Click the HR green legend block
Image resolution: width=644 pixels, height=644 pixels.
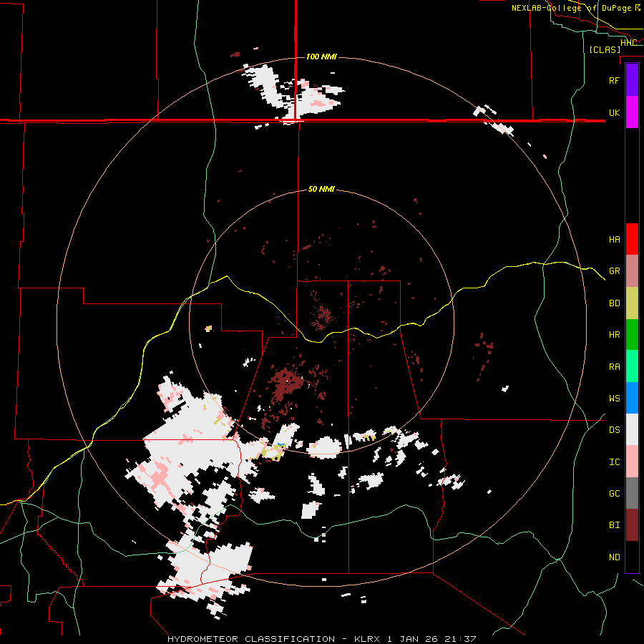pos(632,334)
